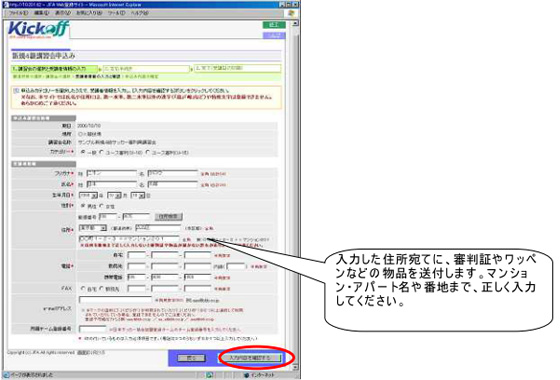Click the 氏名 surname (姓) field
Screen dimensions: 560x380
point(111,185)
